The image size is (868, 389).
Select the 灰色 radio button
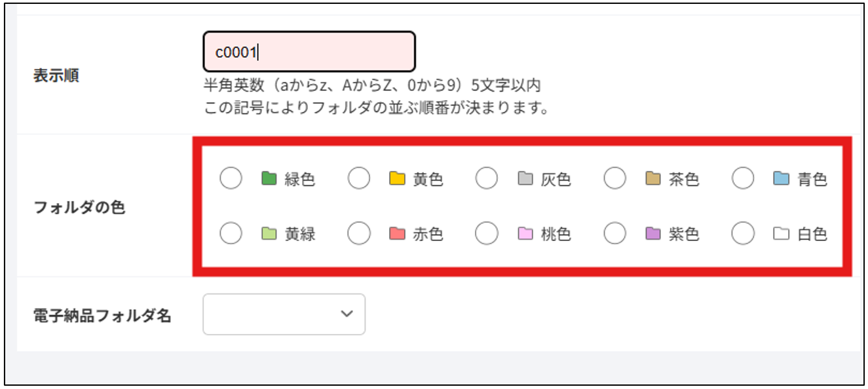[x=487, y=178]
